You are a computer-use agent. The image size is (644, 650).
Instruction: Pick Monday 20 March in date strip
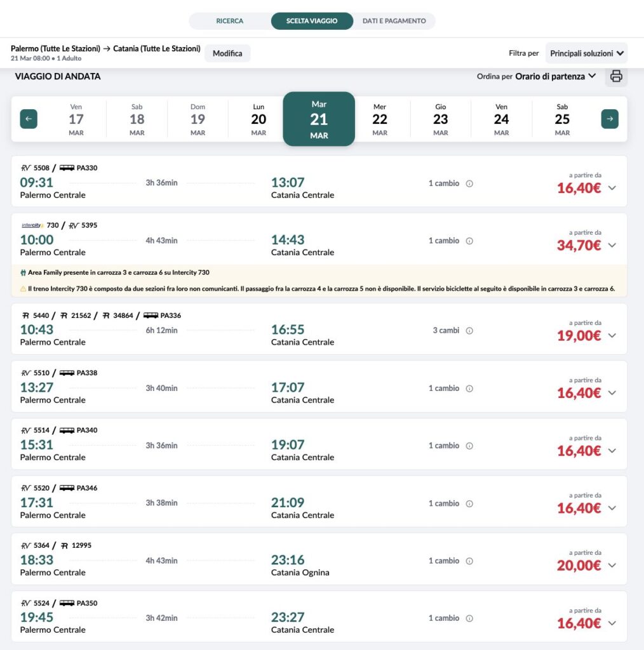tap(258, 119)
